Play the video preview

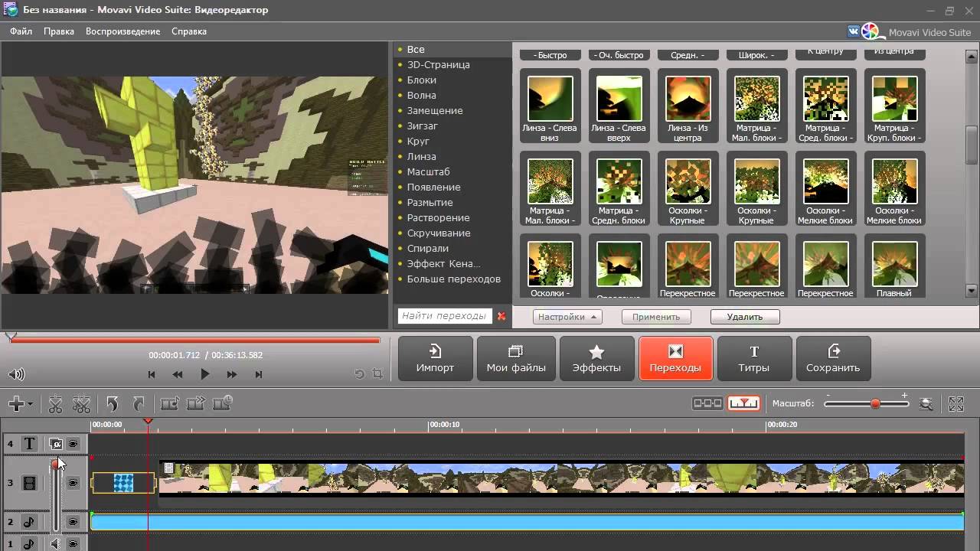click(x=204, y=374)
